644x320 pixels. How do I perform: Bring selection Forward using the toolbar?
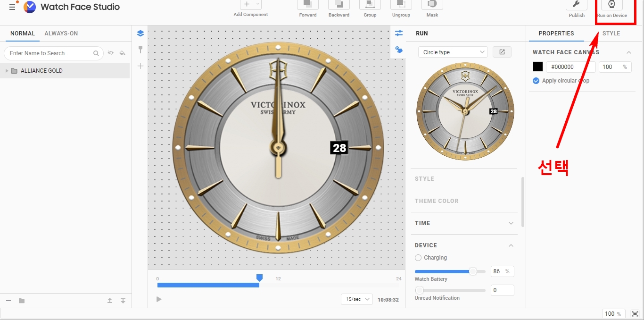click(308, 5)
